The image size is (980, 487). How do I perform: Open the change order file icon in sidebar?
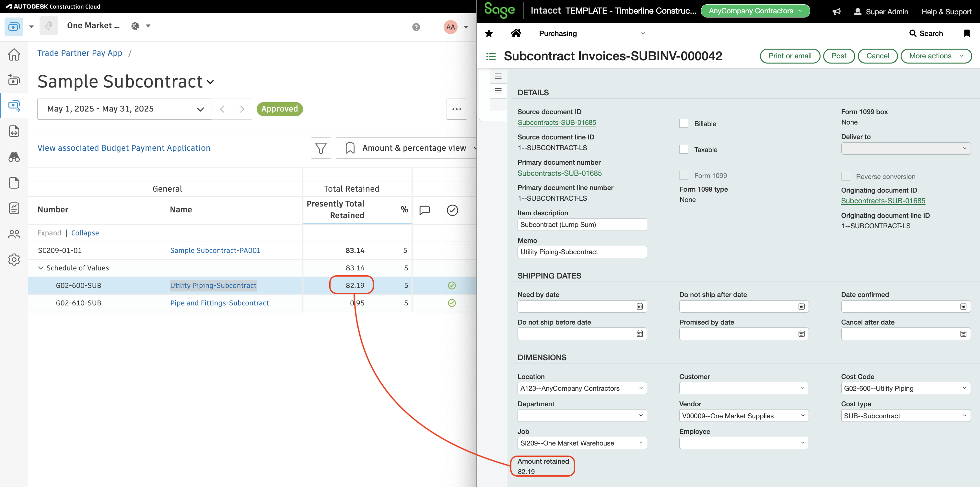click(x=14, y=131)
